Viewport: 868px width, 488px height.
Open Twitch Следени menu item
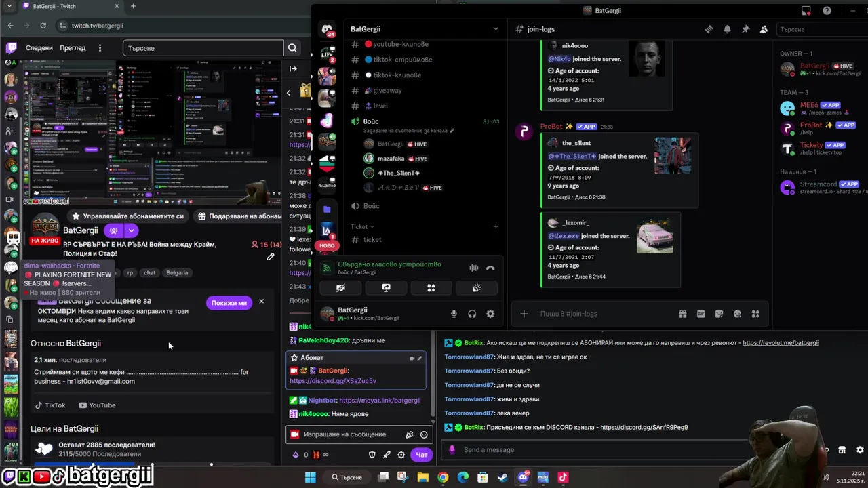coord(39,48)
